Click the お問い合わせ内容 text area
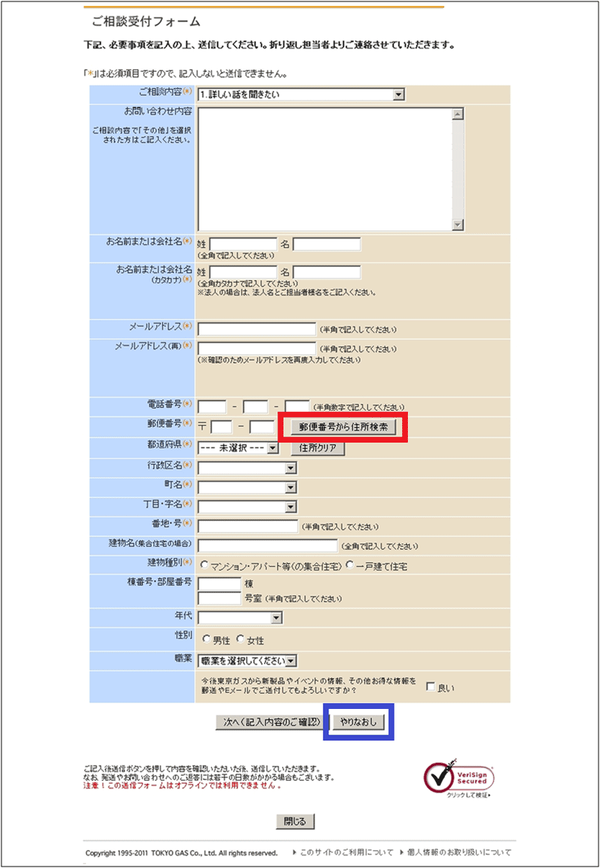This screenshot has width=600, height=868. [x=325, y=170]
